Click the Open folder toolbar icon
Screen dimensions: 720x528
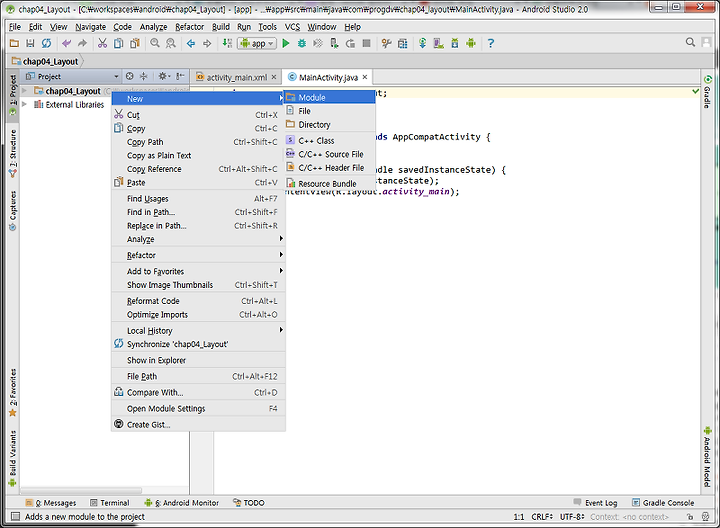[14, 43]
